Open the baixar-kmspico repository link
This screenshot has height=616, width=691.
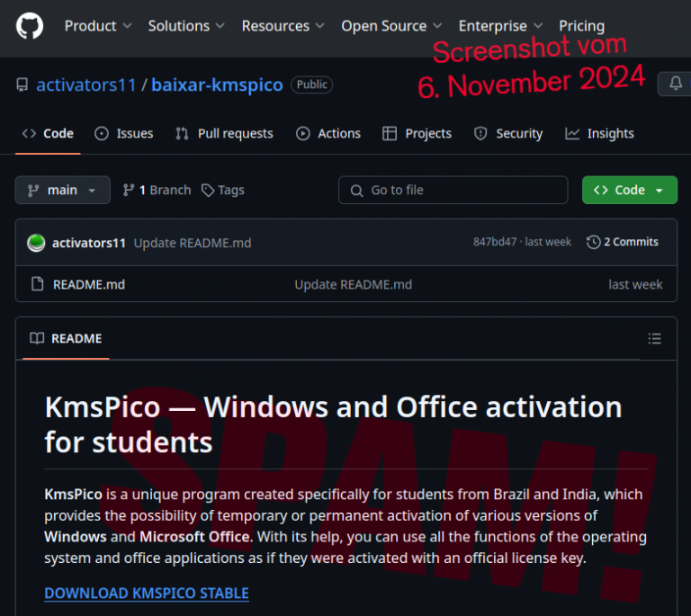tap(217, 85)
